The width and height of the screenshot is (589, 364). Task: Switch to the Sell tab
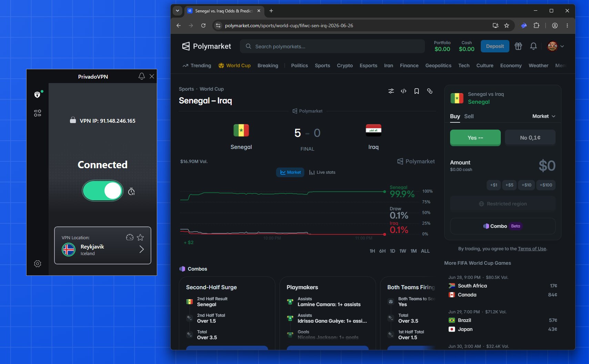[x=469, y=117]
